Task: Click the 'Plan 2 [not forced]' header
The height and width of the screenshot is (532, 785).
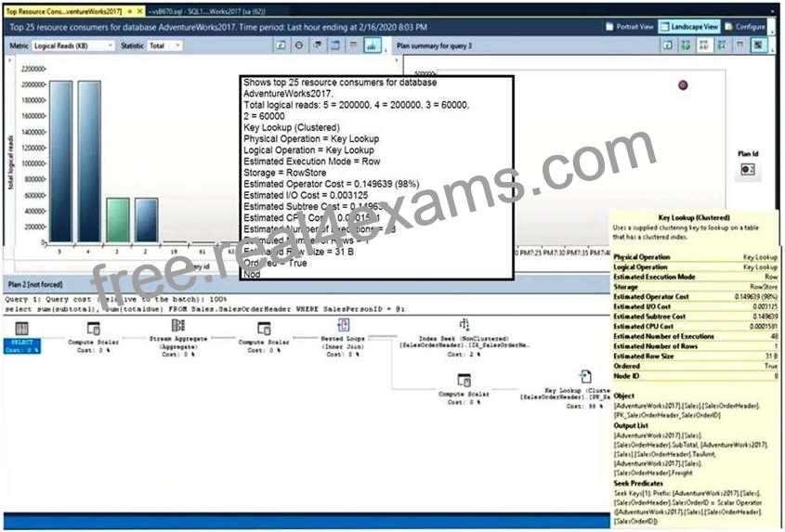Action: (x=35, y=284)
